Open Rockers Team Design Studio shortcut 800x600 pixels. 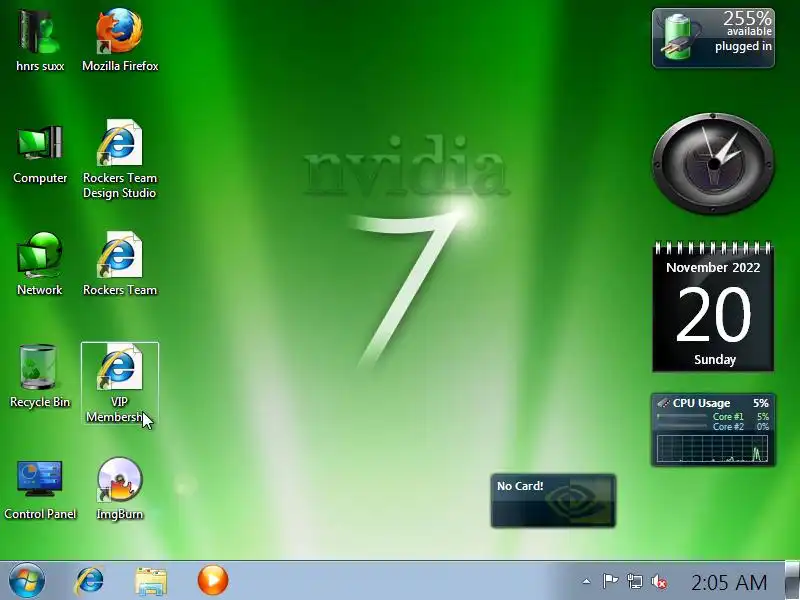click(120, 159)
